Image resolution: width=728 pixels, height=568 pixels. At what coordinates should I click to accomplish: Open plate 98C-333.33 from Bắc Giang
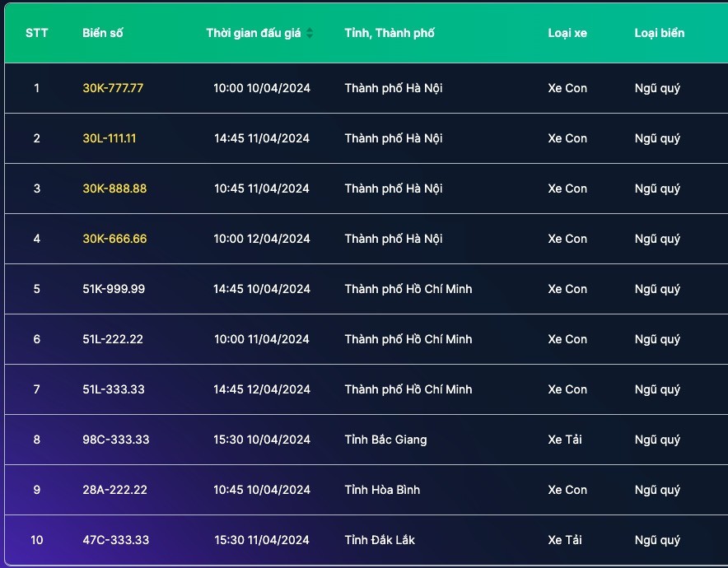[x=116, y=440]
